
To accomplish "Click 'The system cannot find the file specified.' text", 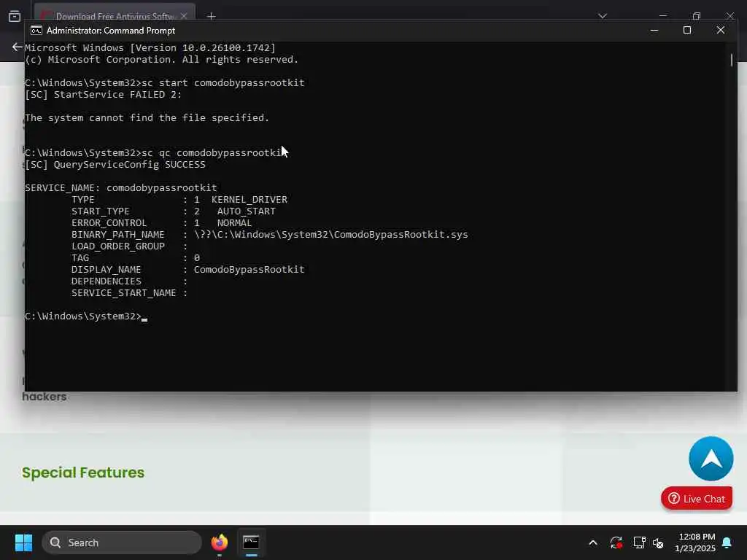I will pos(147,117).
